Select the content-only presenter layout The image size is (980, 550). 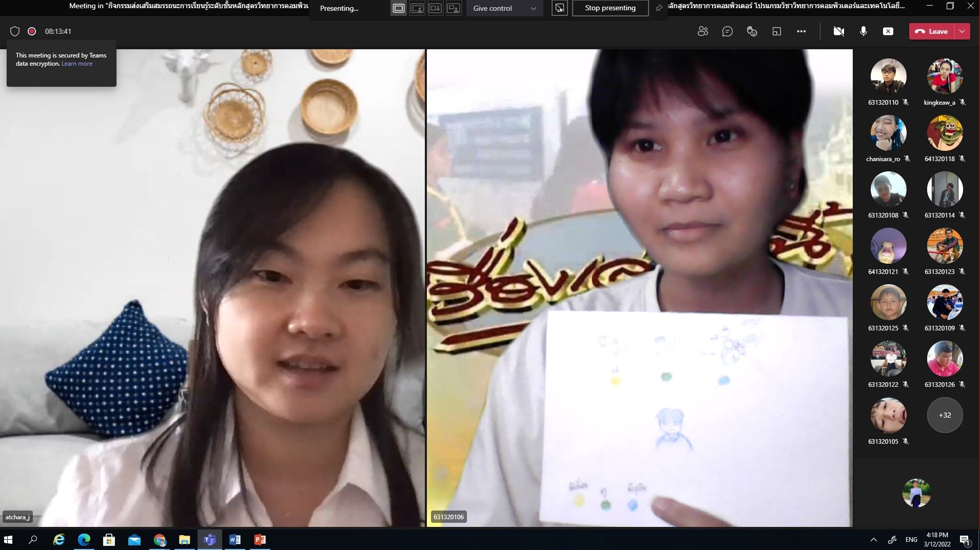pyautogui.click(x=399, y=8)
